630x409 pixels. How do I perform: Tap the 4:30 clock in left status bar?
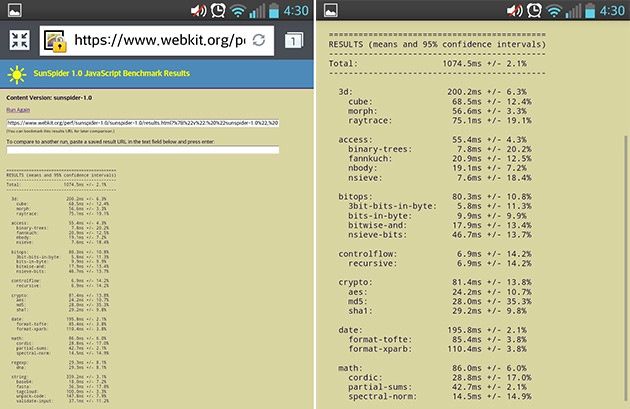coord(296,10)
